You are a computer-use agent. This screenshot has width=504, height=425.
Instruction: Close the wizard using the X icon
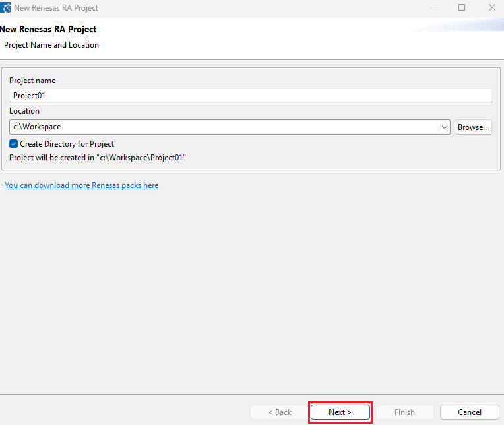(x=491, y=8)
